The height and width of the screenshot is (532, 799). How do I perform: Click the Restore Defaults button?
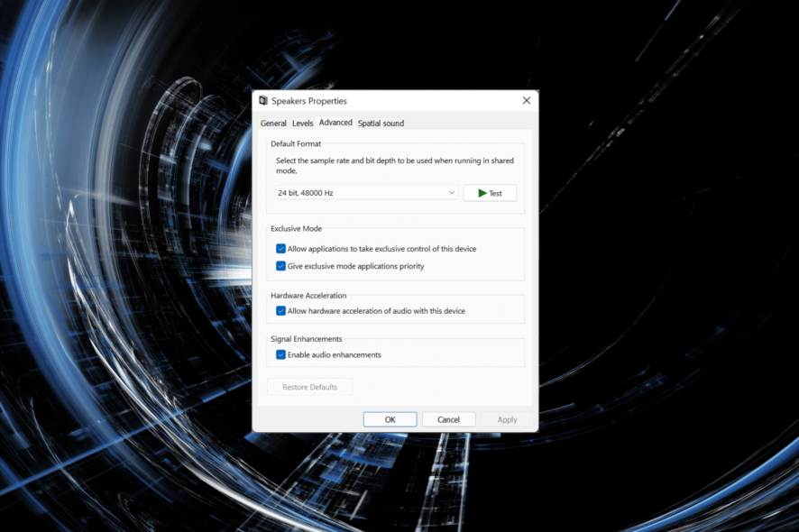(x=310, y=387)
